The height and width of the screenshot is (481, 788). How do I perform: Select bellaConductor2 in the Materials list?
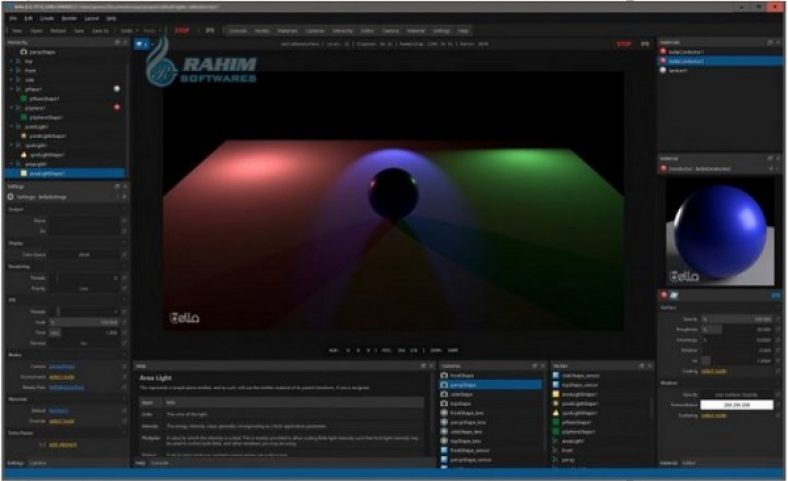coord(721,61)
